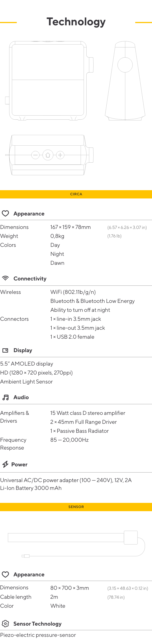Image resolution: width=152 pixels, height=644 pixels.
Task: Click the heart icon in Sensor Appearance
Action: [5, 574]
